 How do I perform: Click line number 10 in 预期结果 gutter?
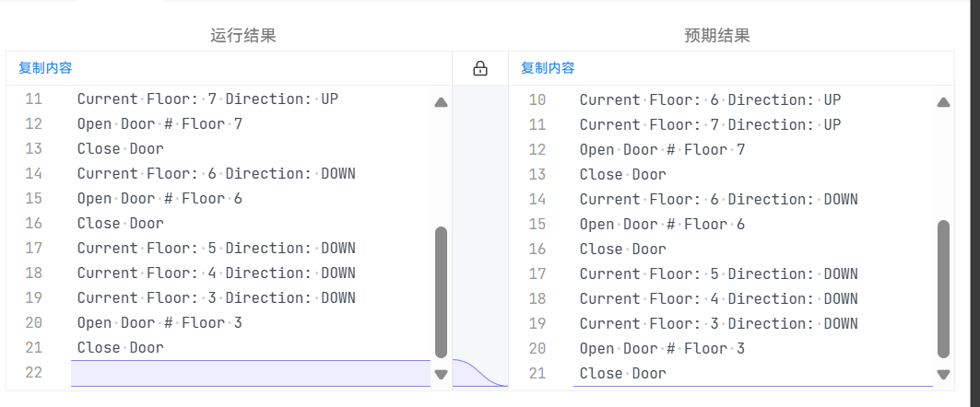coord(537,99)
